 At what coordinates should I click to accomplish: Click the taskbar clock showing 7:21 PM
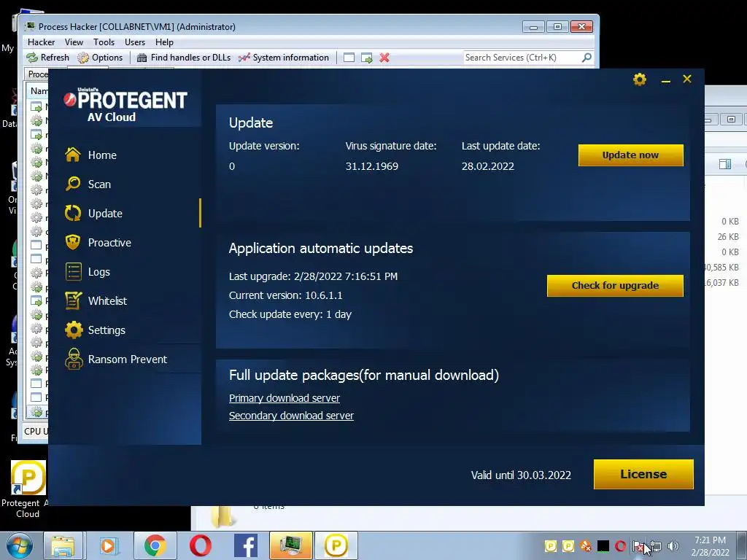710,546
